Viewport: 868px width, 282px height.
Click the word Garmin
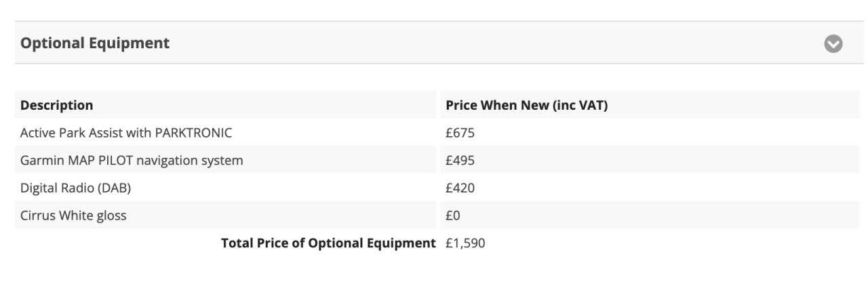(x=39, y=161)
